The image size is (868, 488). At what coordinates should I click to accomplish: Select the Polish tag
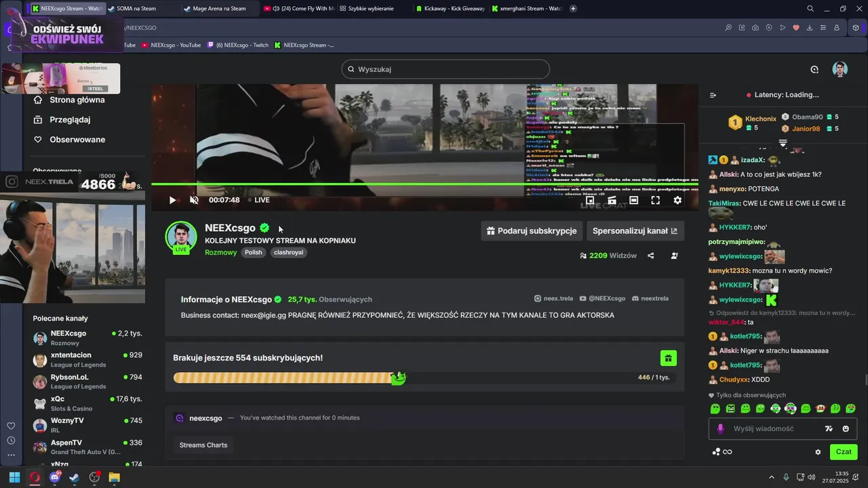pos(254,252)
